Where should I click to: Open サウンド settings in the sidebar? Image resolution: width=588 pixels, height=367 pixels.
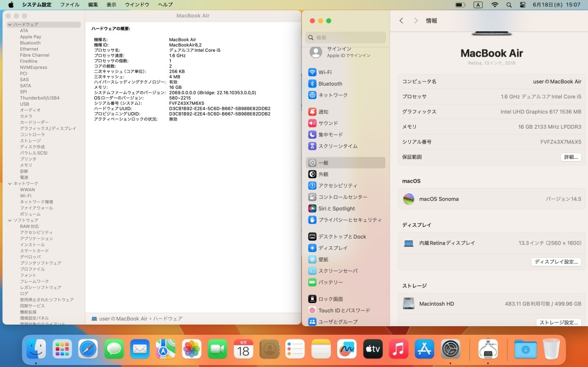(x=345, y=123)
